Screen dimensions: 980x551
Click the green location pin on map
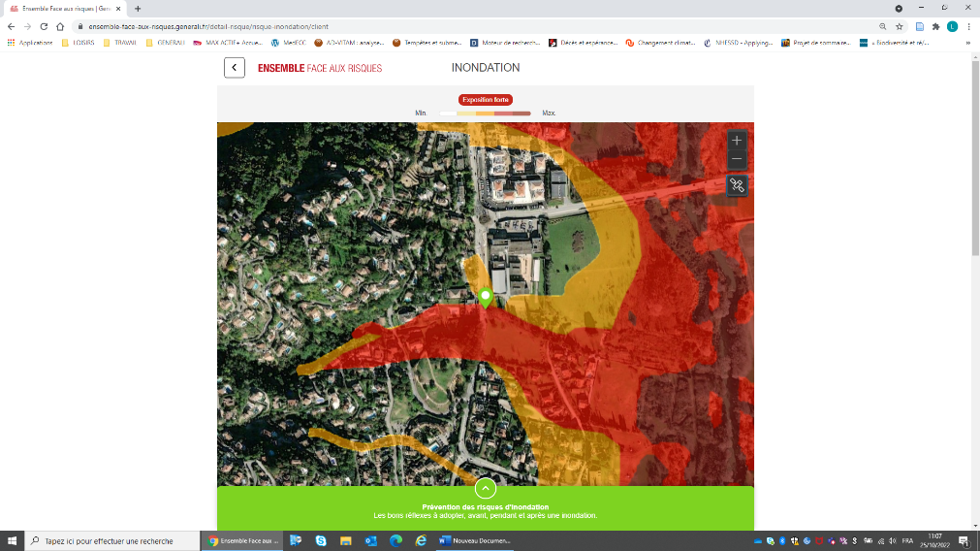pyautogui.click(x=486, y=296)
